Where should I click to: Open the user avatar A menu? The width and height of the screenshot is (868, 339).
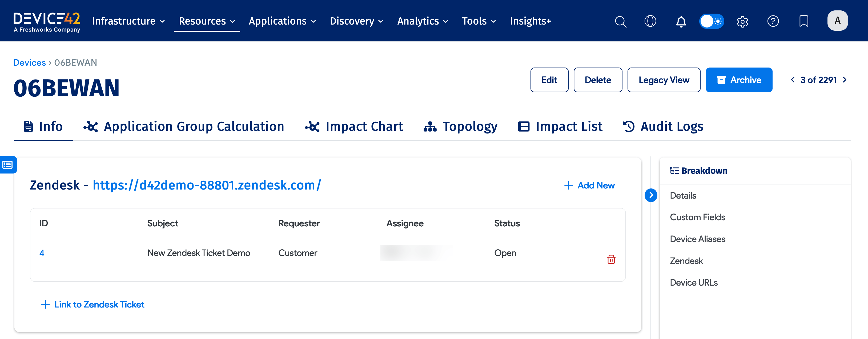pyautogui.click(x=837, y=21)
